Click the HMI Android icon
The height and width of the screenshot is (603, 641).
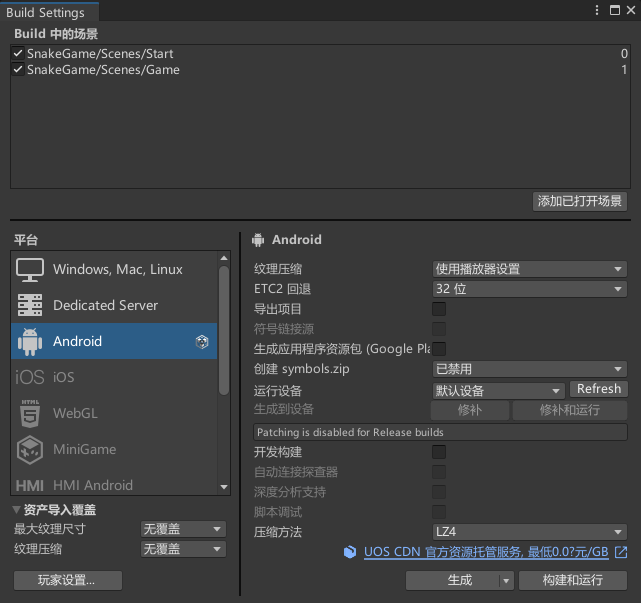29,486
